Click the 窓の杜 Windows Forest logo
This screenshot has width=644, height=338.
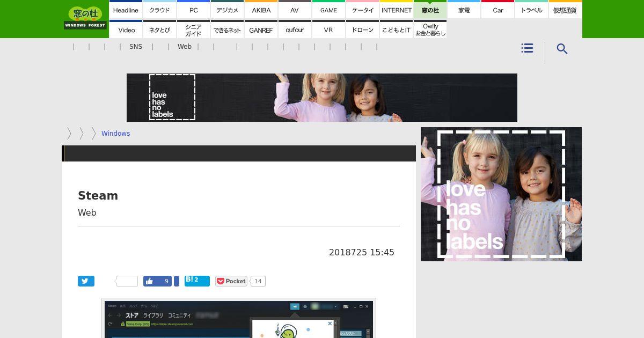85,18
